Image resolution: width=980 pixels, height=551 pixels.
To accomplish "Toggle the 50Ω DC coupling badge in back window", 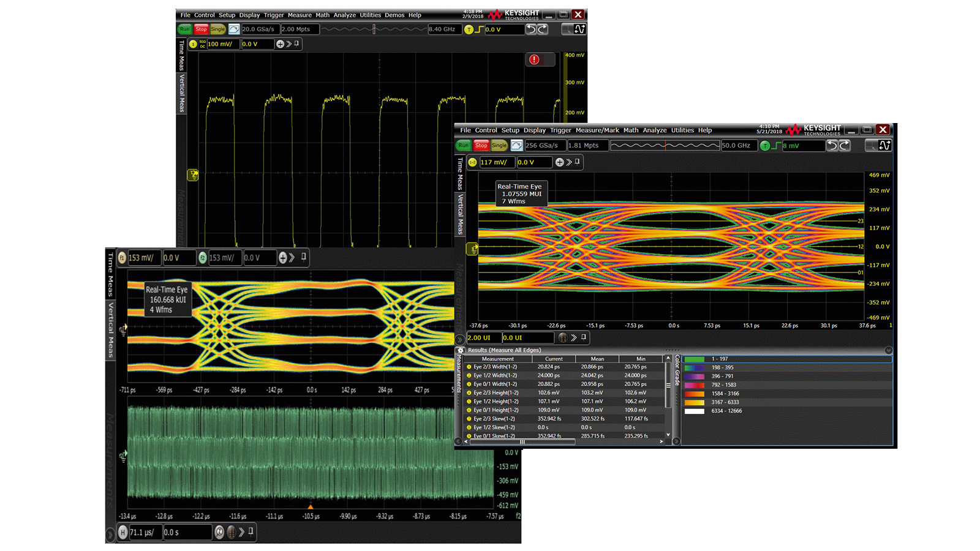I will point(203,44).
